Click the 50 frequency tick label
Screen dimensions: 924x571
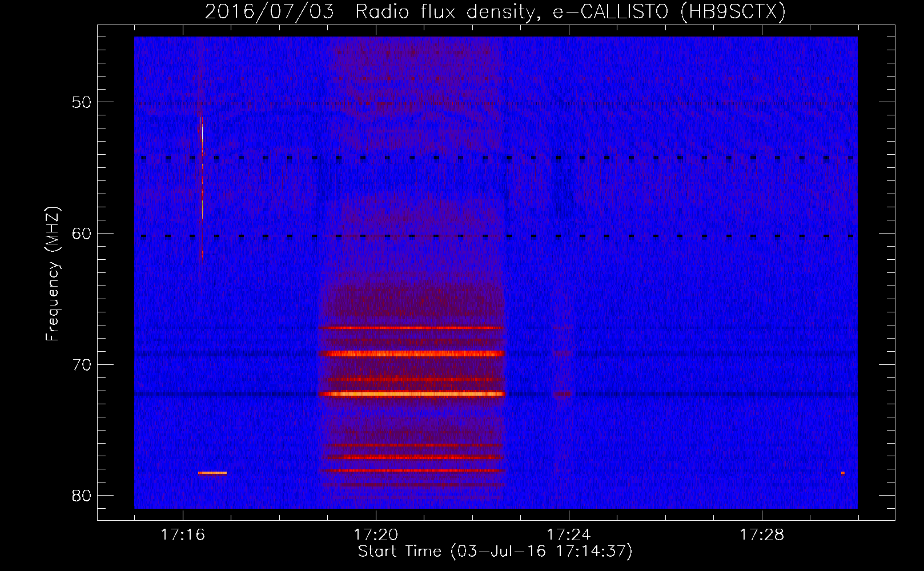(x=82, y=102)
